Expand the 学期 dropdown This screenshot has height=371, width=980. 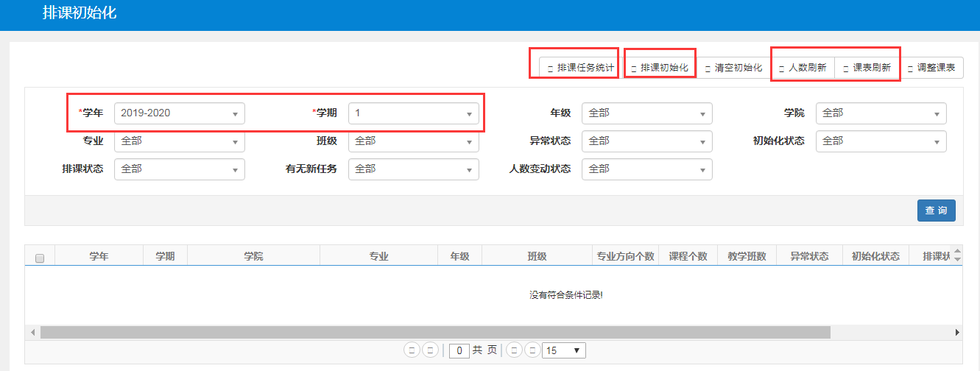(x=413, y=113)
